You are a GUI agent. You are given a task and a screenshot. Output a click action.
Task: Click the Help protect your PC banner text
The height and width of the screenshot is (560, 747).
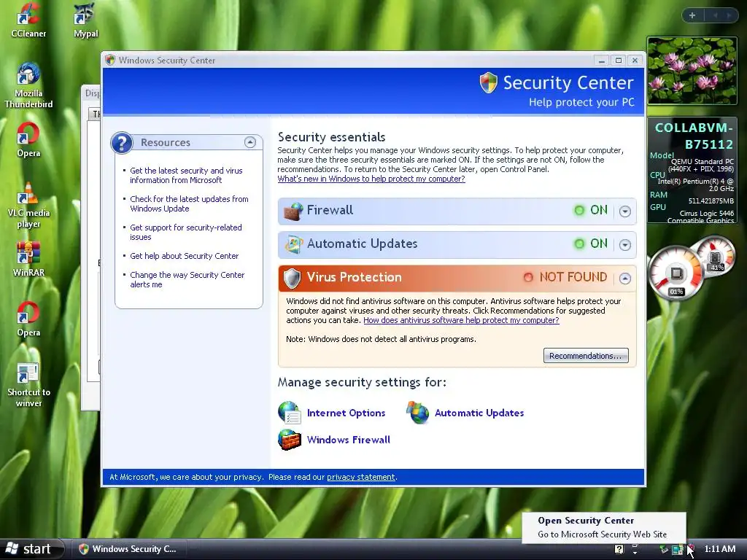pyautogui.click(x=581, y=102)
